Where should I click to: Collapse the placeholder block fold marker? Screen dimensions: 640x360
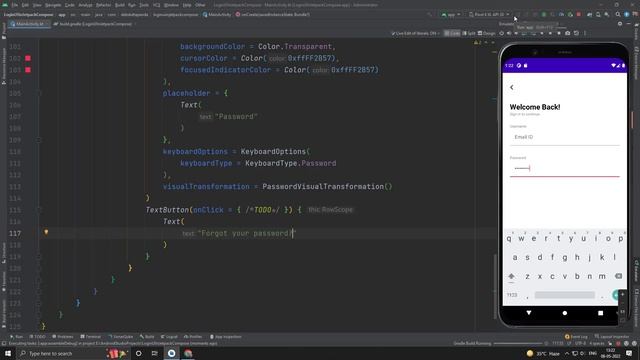coord(39,93)
